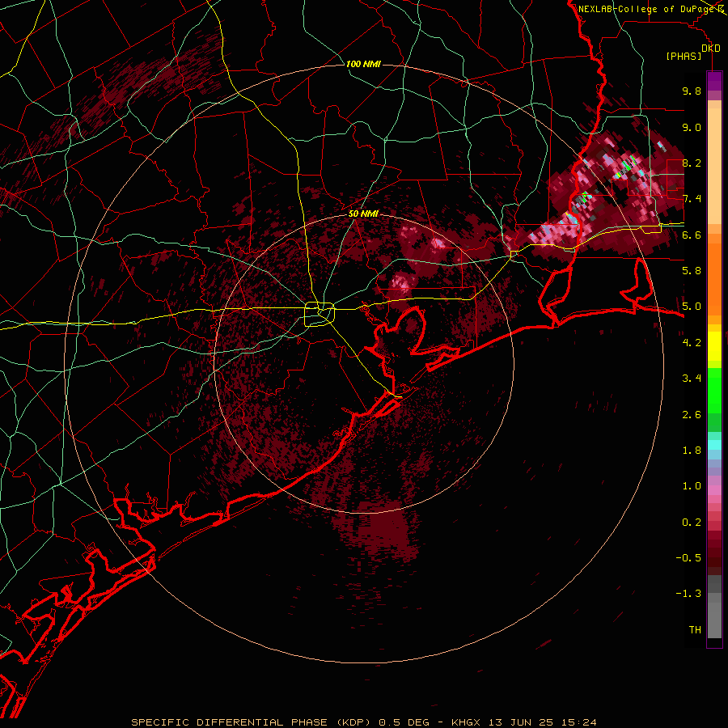The width and height of the screenshot is (728, 728).
Task: Select the 2.6 scale label
Action: pyautogui.click(x=692, y=415)
